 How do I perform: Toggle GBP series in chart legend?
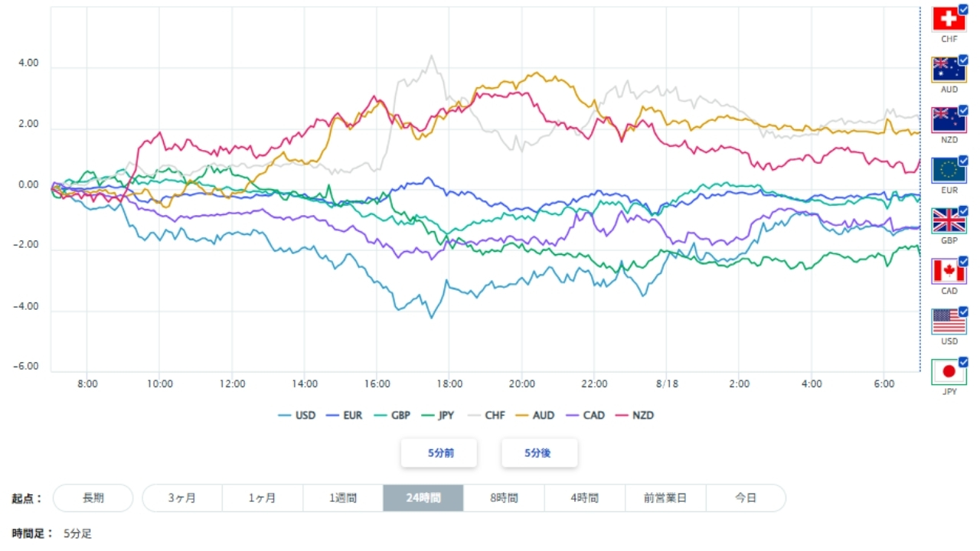(x=391, y=416)
